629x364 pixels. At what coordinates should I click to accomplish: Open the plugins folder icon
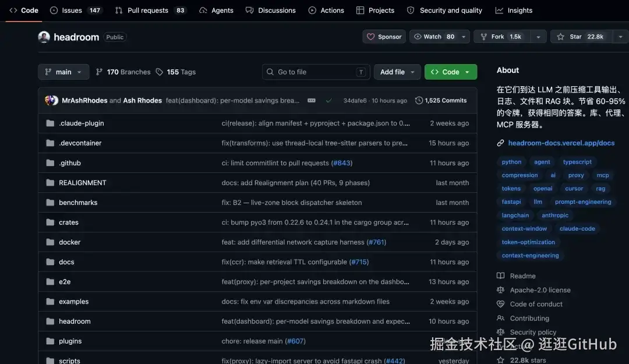point(50,341)
